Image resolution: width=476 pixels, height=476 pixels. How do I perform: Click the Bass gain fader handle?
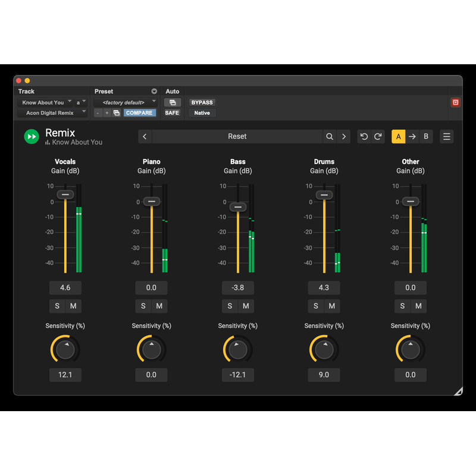pyautogui.click(x=238, y=207)
